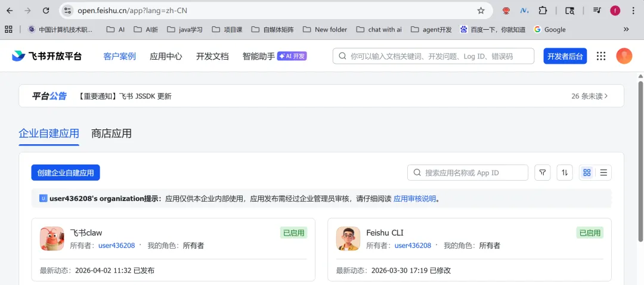644x285 pixels.
Task: Open the orange user avatar menu
Action: (624, 56)
